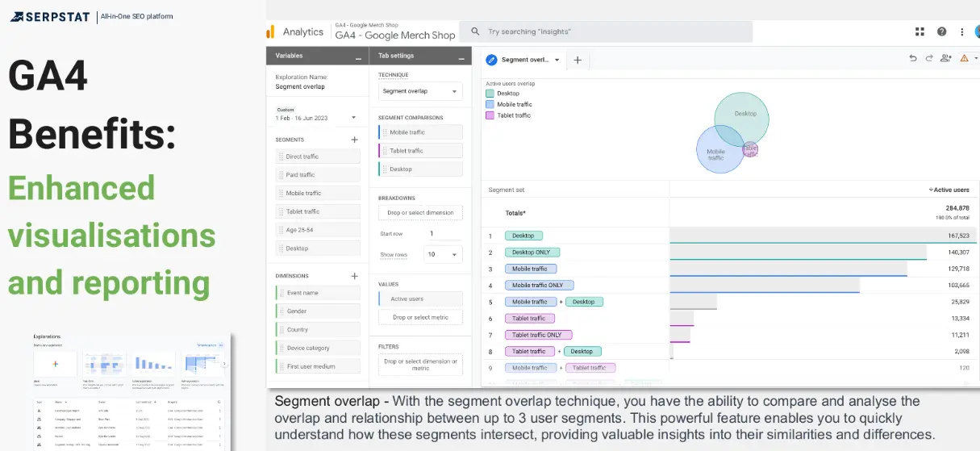Screen dimensions: 980x451
Task: Select Mobile traffic in Segments list
Action: (317, 194)
